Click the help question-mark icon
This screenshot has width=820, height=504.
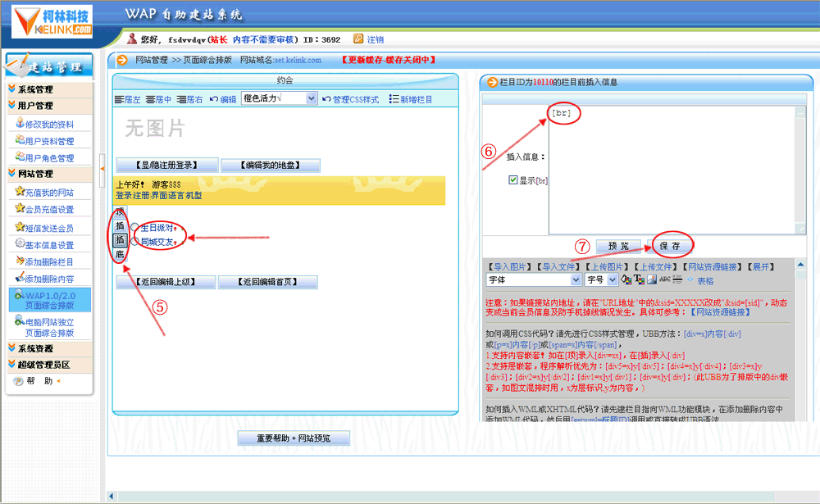click(x=18, y=381)
